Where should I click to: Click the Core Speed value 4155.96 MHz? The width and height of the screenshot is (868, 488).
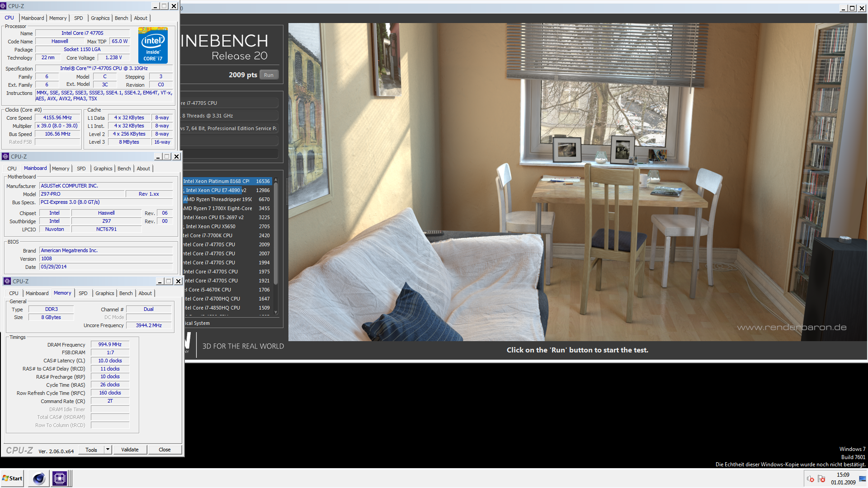(x=58, y=117)
